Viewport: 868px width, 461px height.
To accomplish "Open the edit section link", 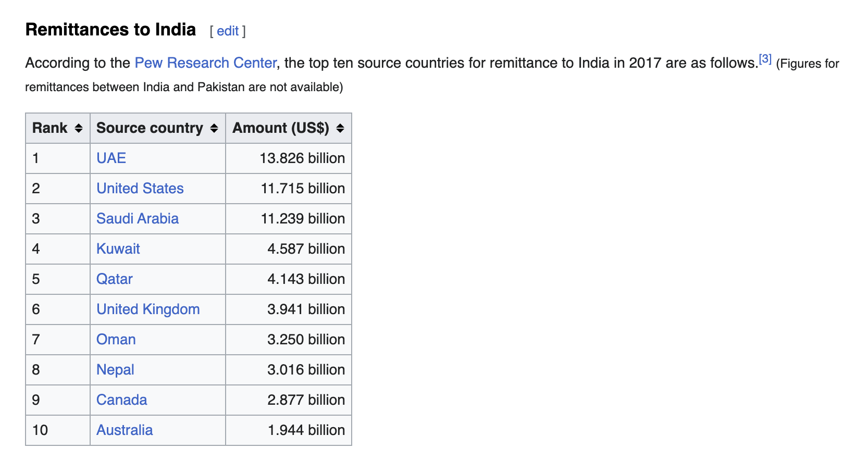I will click(x=228, y=31).
